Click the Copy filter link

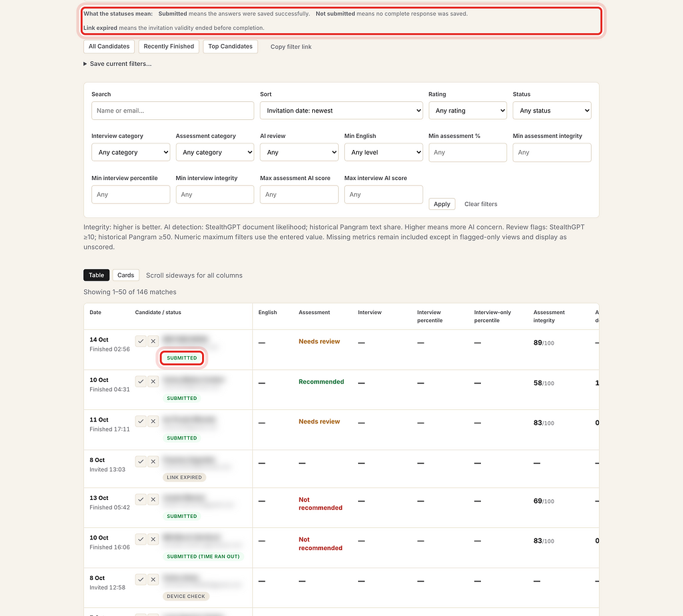[291, 47]
